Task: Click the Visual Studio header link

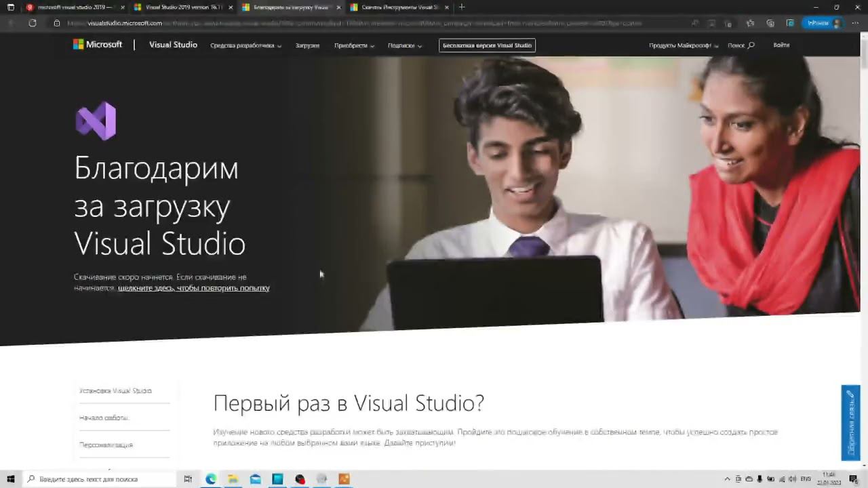Action: (x=173, y=45)
